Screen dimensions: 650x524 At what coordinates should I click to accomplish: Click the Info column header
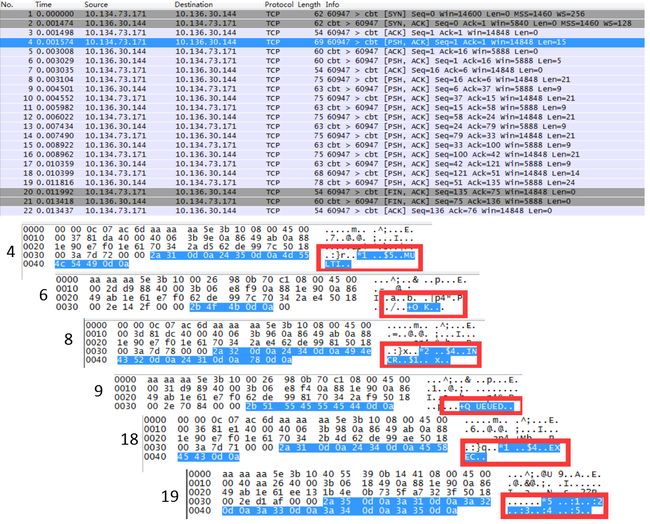click(x=332, y=5)
